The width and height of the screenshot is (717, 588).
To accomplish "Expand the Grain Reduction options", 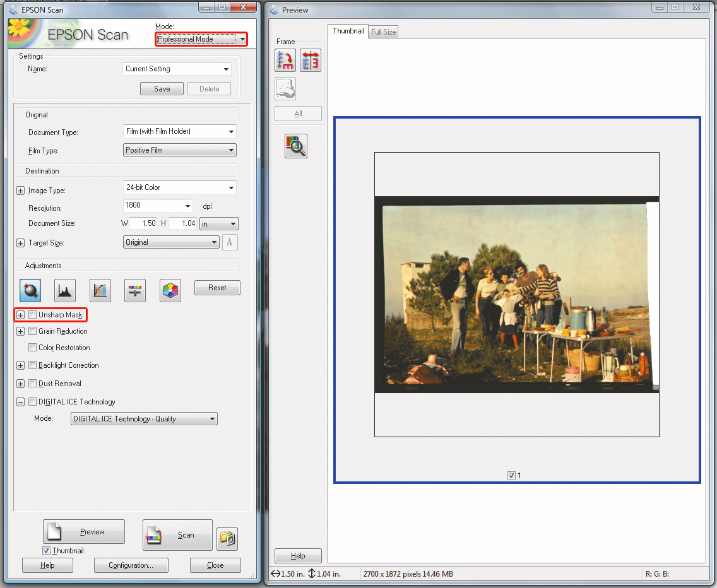I will 21,331.
